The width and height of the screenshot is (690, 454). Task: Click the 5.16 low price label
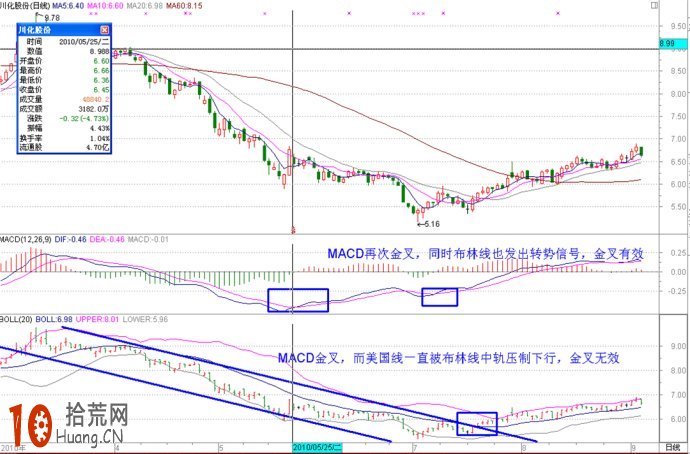pyautogui.click(x=432, y=224)
